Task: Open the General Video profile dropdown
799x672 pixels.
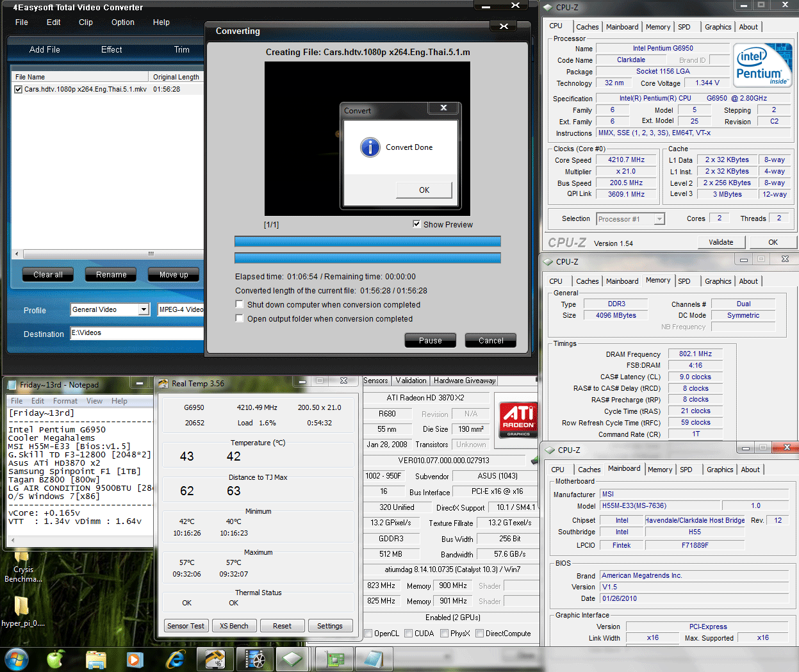Action: click(144, 309)
